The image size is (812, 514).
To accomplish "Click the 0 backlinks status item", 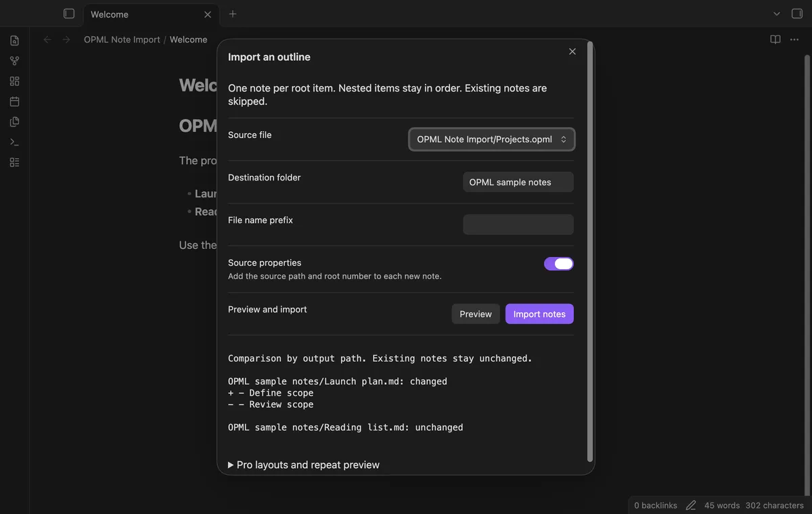I will (x=656, y=505).
